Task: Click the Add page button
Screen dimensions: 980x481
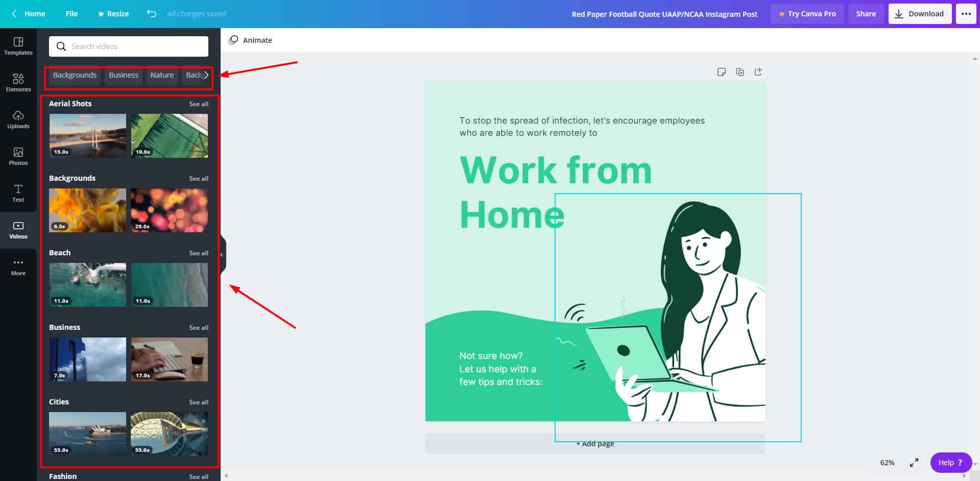Action: pyautogui.click(x=595, y=444)
